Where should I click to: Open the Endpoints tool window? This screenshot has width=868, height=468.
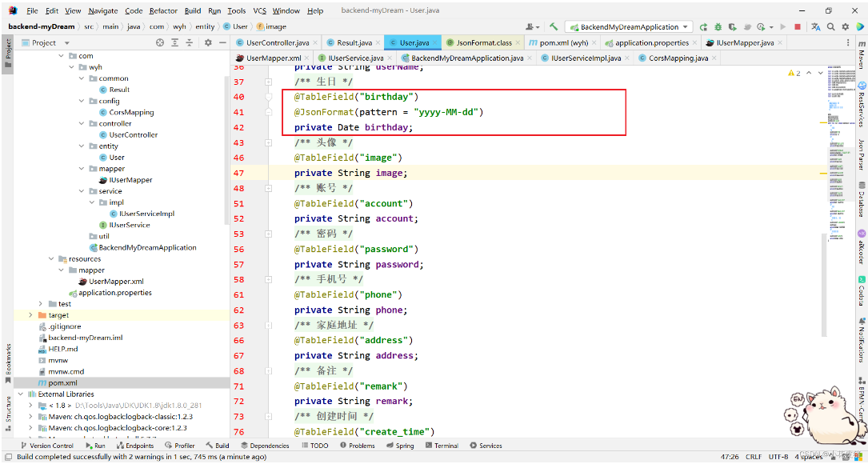click(135, 446)
